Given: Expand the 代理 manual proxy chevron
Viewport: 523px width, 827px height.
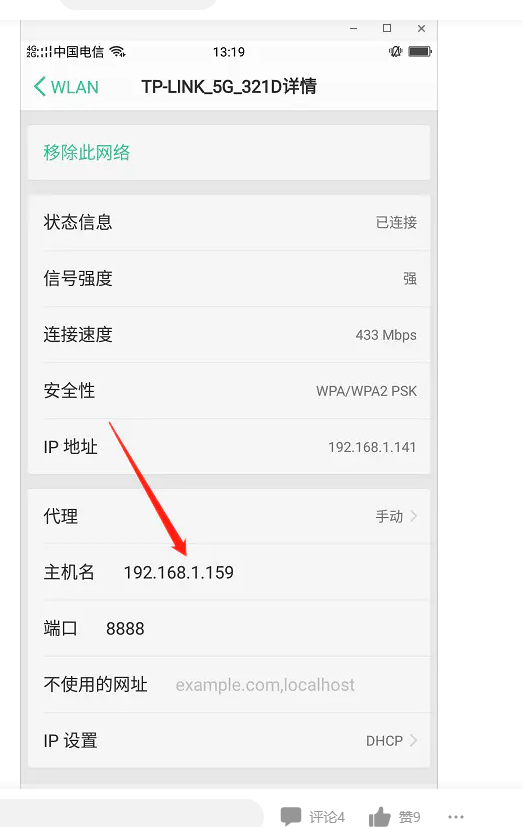Looking at the screenshot, I should pyautogui.click(x=413, y=516).
